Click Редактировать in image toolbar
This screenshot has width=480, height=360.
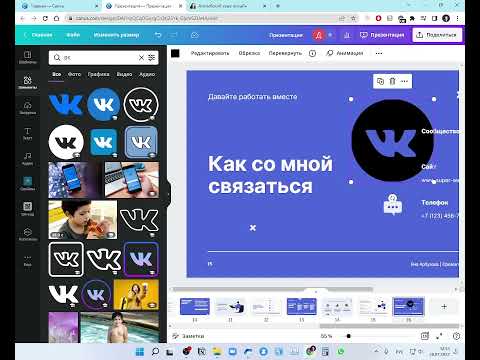point(210,53)
